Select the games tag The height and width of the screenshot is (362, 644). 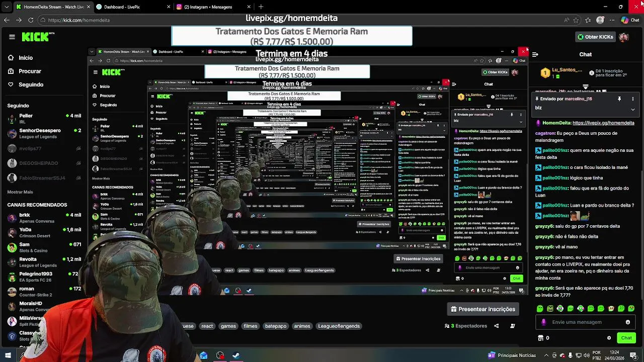[228, 326]
